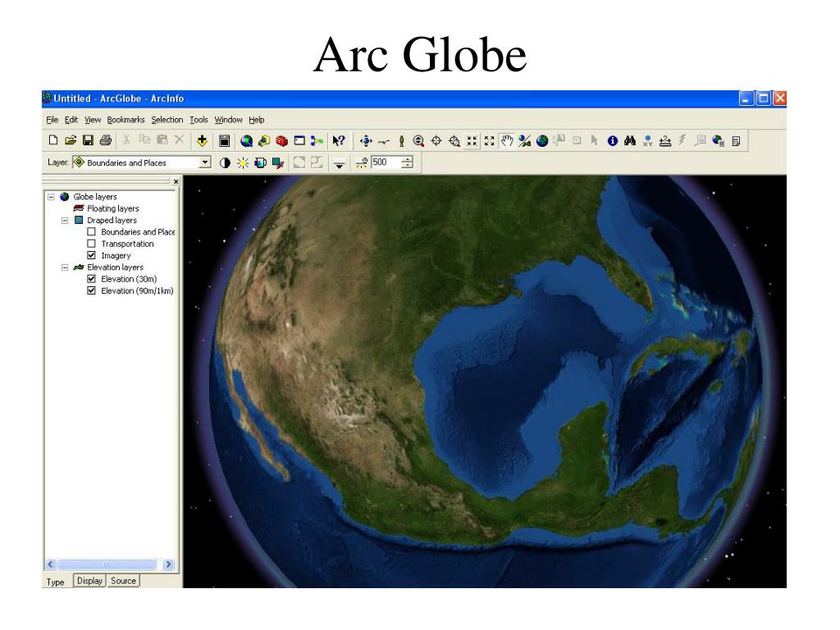
Task: Save the document with the floppy icon
Action: [88, 140]
